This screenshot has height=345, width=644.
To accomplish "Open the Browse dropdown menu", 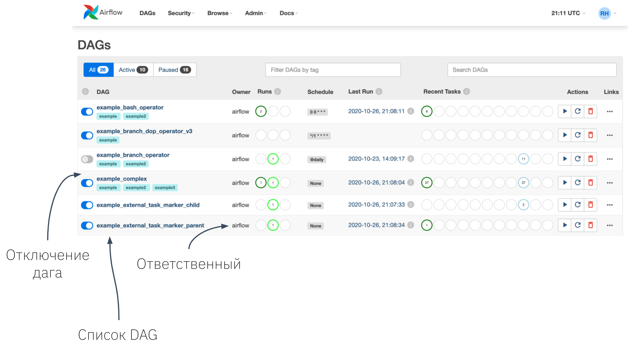I will [220, 13].
